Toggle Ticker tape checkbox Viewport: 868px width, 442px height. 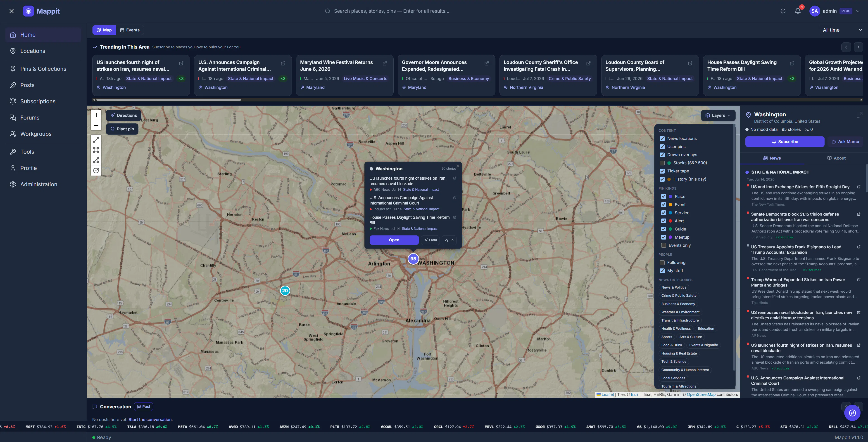tap(662, 171)
